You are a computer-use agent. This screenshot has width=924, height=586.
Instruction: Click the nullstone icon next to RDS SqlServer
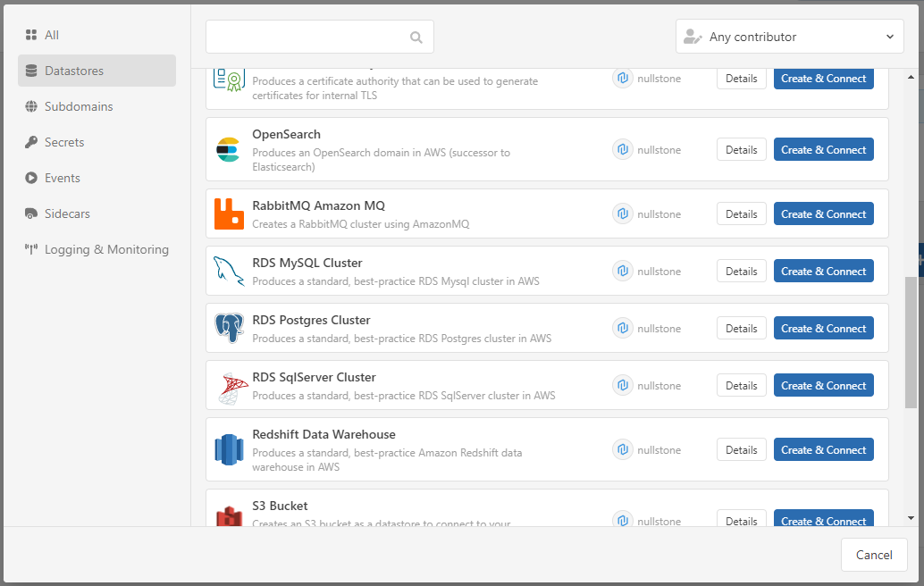[x=623, y=385]
